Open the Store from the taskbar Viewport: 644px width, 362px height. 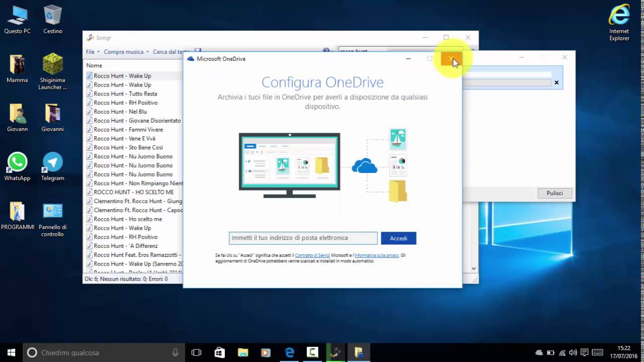coord(220,352)
